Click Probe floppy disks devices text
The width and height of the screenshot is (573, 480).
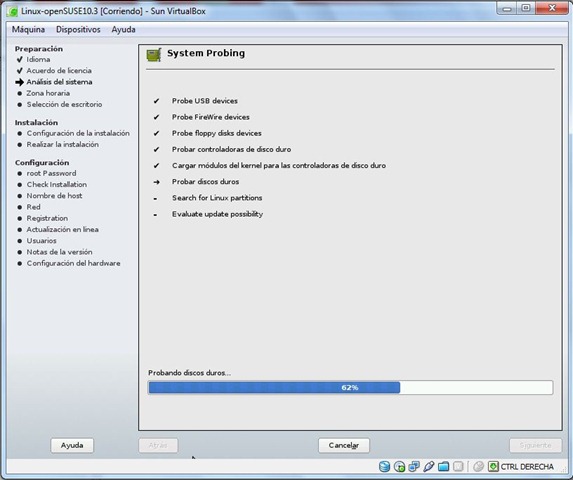(x=217, y=133)
